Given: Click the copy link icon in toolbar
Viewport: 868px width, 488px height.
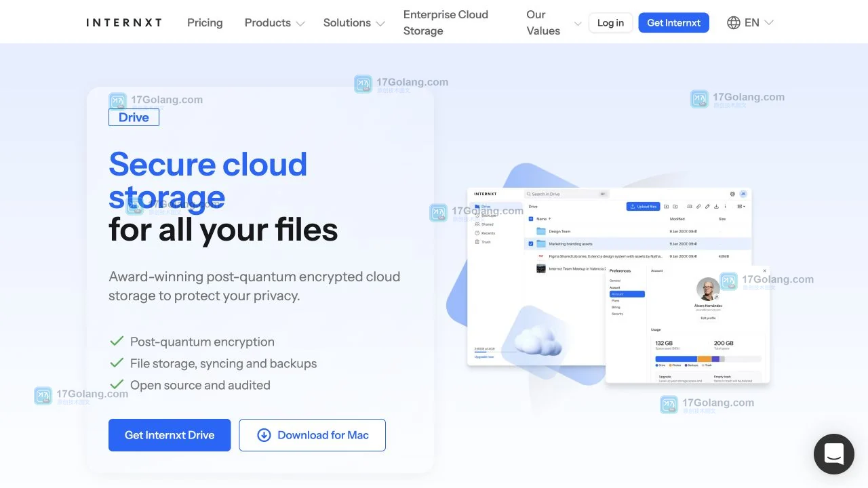Looking at the screenshot, I should coord(698,207).
